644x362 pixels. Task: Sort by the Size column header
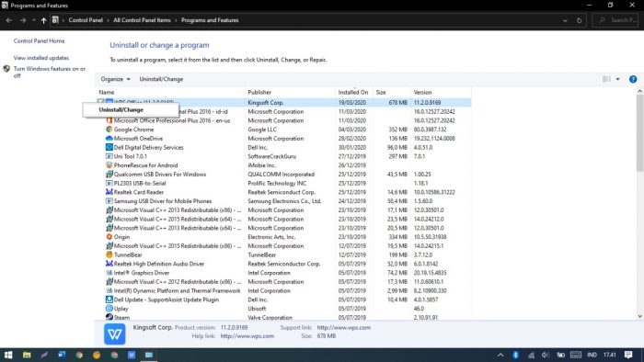(392, 92)
